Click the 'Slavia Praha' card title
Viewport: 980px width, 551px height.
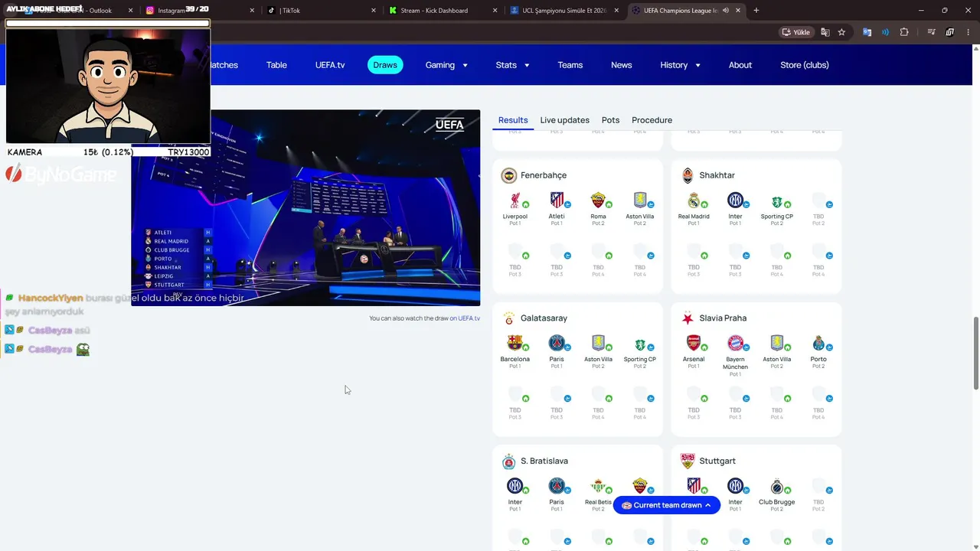tap(723, 318)
